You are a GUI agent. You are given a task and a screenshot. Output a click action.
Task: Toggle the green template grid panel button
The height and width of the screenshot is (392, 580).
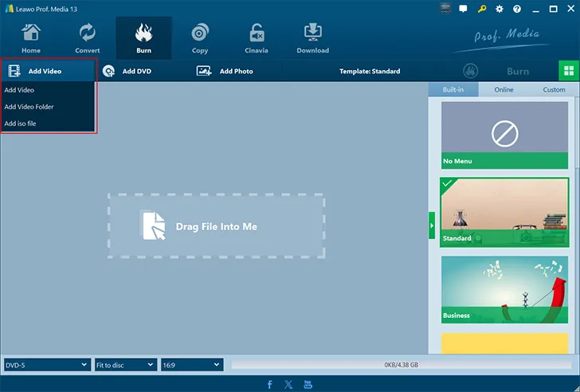(568, 71)
